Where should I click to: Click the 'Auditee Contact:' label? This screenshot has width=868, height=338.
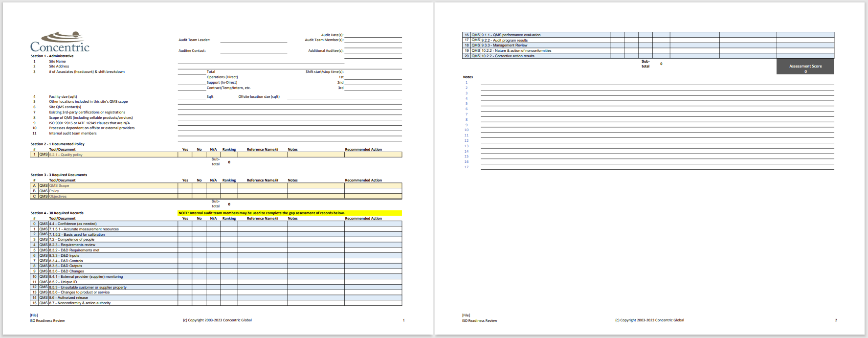tap(192, 51)
